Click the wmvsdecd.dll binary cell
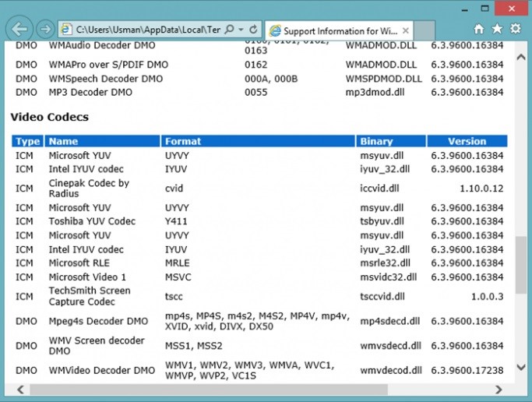 click(x=391, y=346)
